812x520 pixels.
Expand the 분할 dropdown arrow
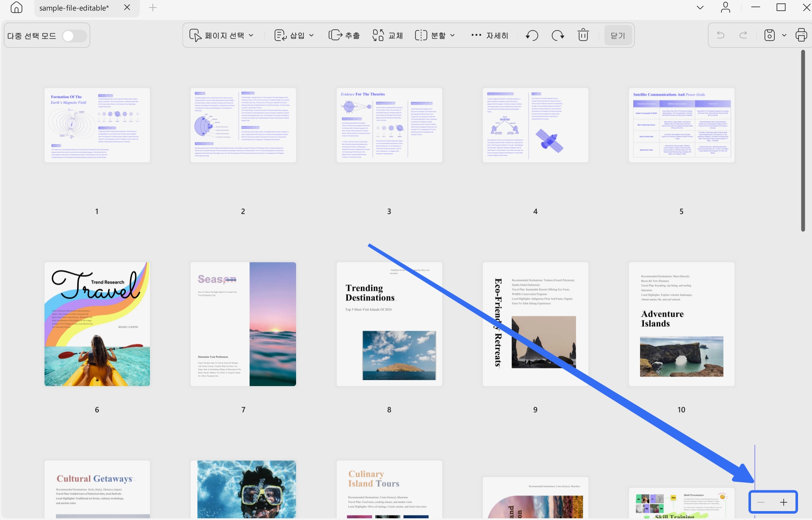[452, 36]
